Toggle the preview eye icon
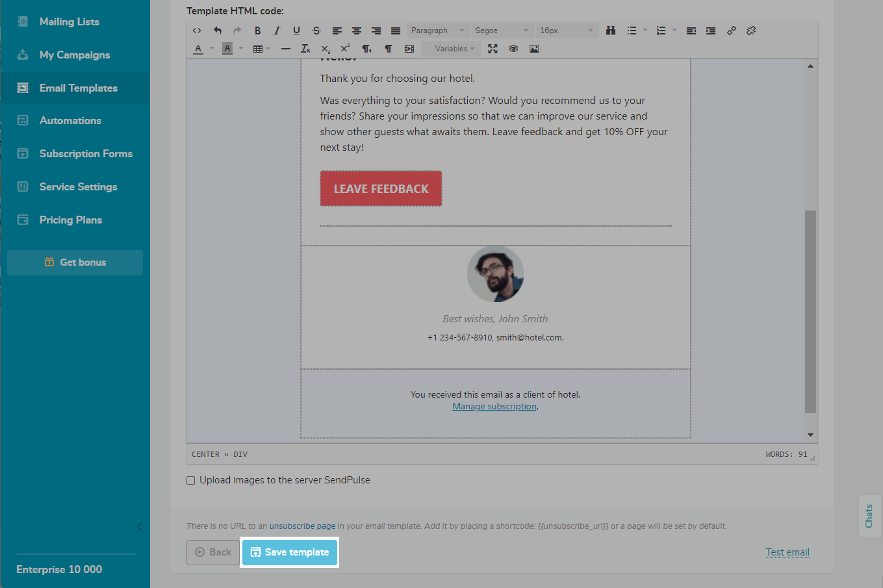The image size is (883, 588). click(x=513, y=49)
